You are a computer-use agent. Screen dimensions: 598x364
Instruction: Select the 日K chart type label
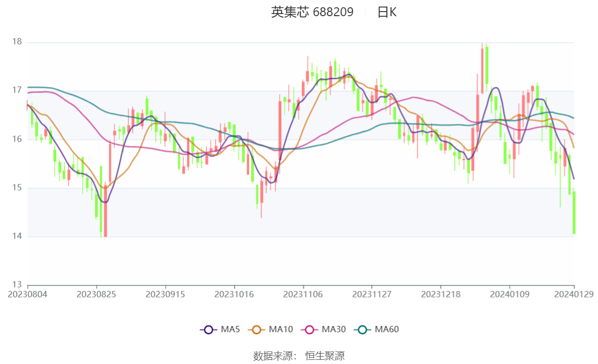(x=387, y=12)
